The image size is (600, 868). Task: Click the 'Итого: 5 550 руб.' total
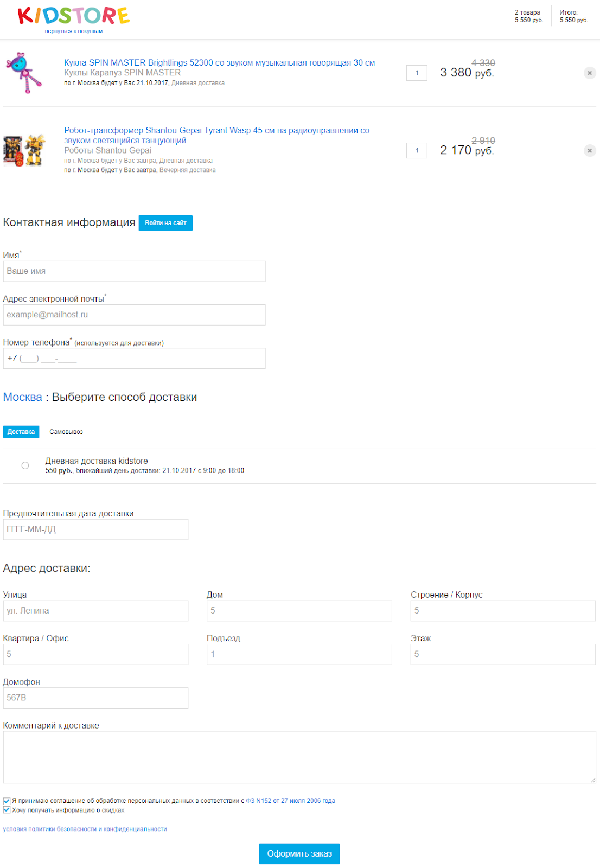pos(573,16)
